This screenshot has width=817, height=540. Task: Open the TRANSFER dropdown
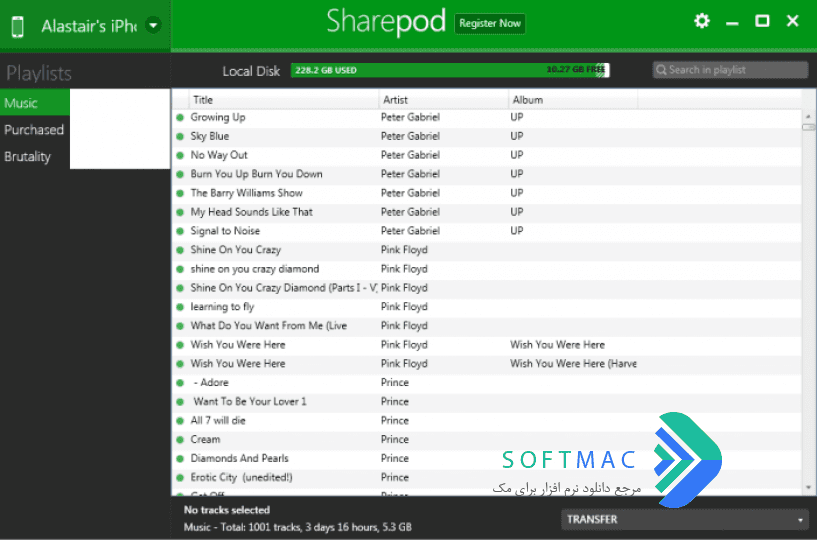(685, 519)
